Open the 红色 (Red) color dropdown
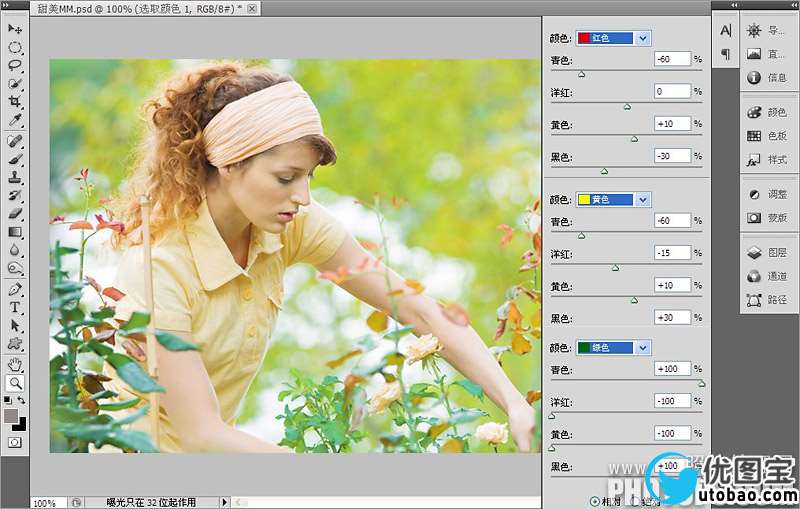800x509 pixels. [613, 38]
